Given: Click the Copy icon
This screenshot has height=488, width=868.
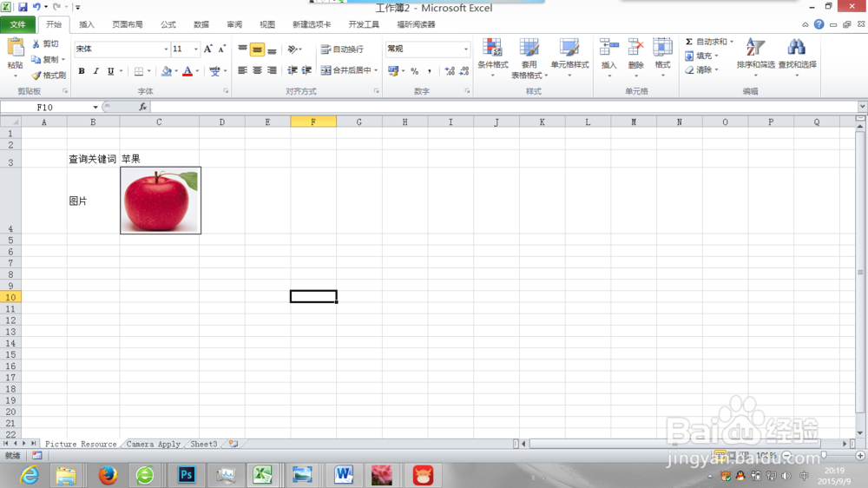Looking at the screenshot, I should pos(36,59).
